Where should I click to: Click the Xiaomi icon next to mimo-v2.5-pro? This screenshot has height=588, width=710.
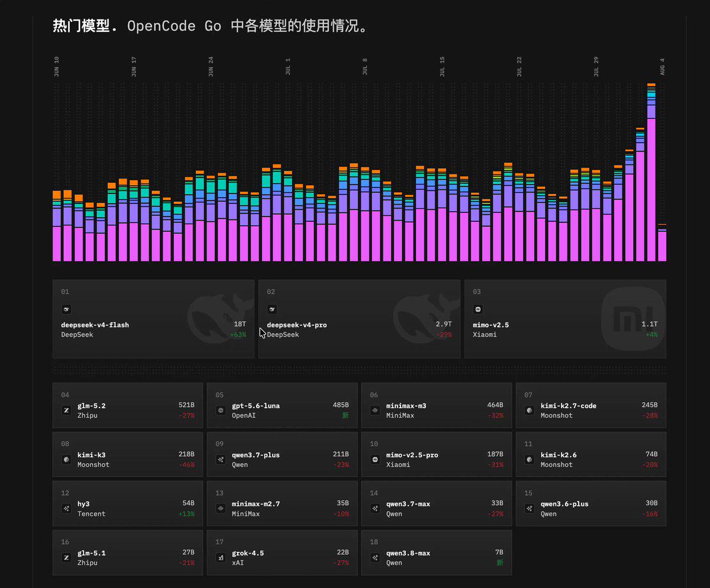click(375, 459)
